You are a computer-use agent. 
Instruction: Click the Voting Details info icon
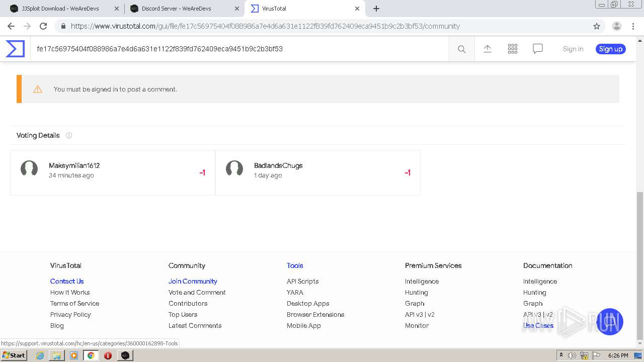click(x=69, y=135)
